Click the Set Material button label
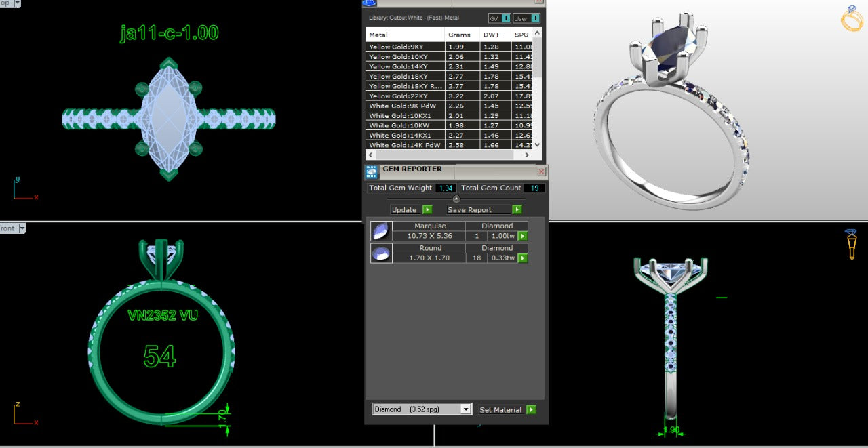Screen dimensions: 868x448 tap(500, 409)
